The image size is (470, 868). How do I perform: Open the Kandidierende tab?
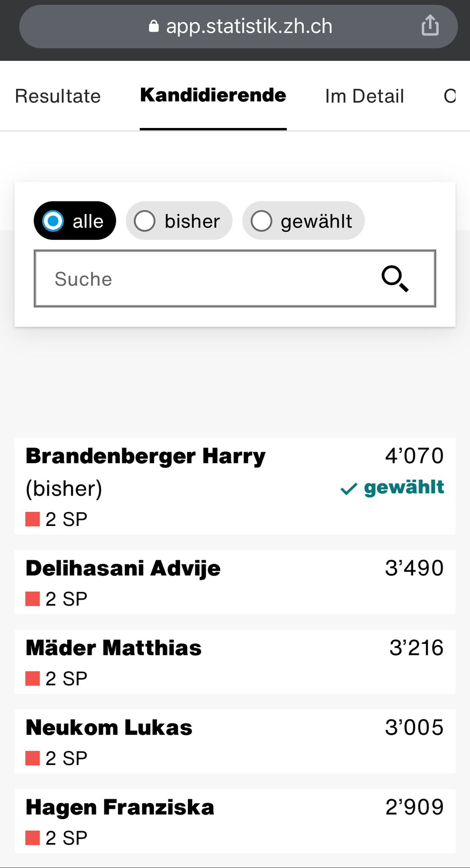(213, 95)
